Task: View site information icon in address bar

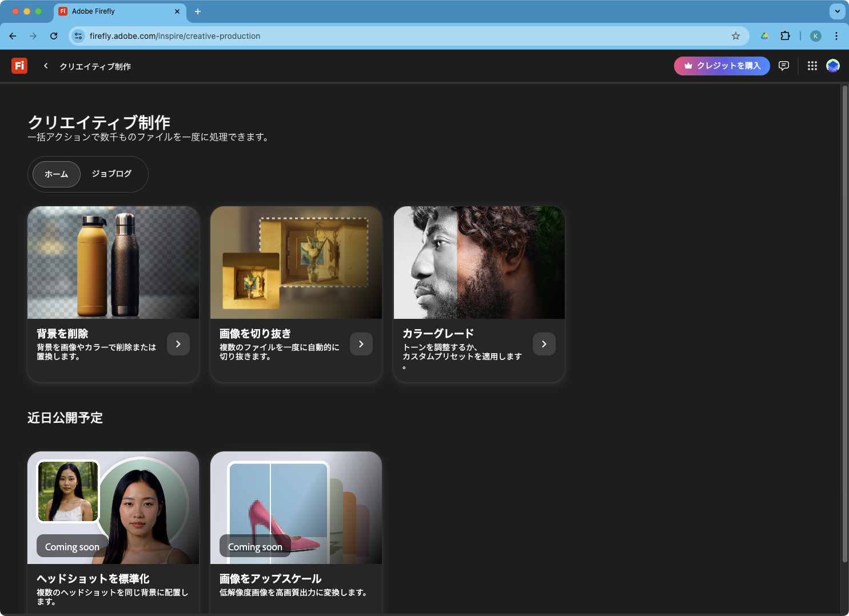Action: [x=78, y=36]
